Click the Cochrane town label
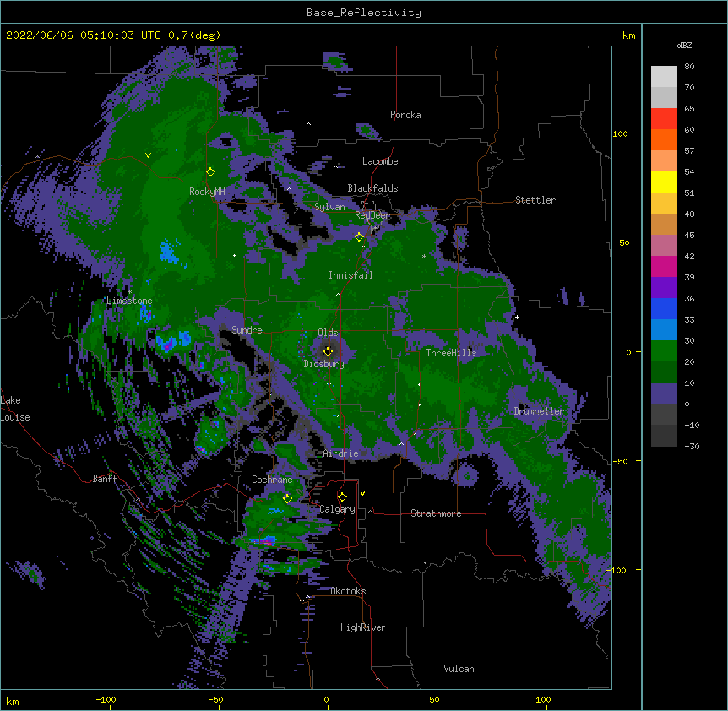Image resolution: width=728 pixels, height=711 pixels. [272, 480]
